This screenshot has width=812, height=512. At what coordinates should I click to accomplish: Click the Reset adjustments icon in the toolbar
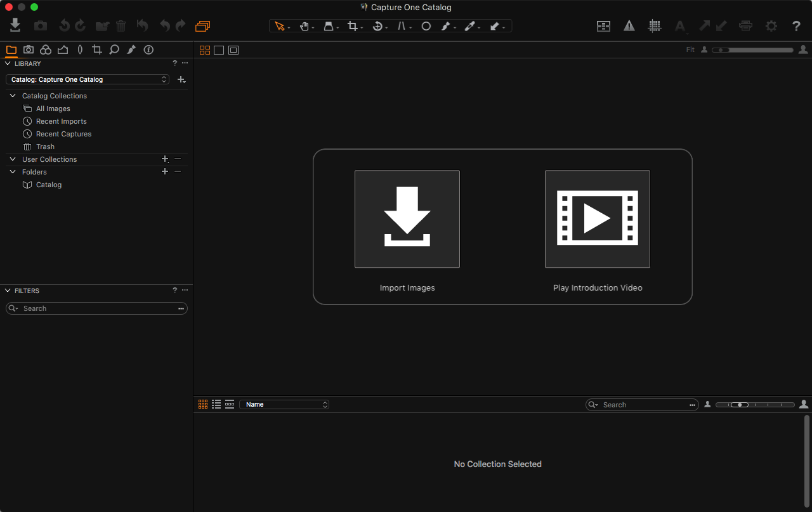(143, 26)
